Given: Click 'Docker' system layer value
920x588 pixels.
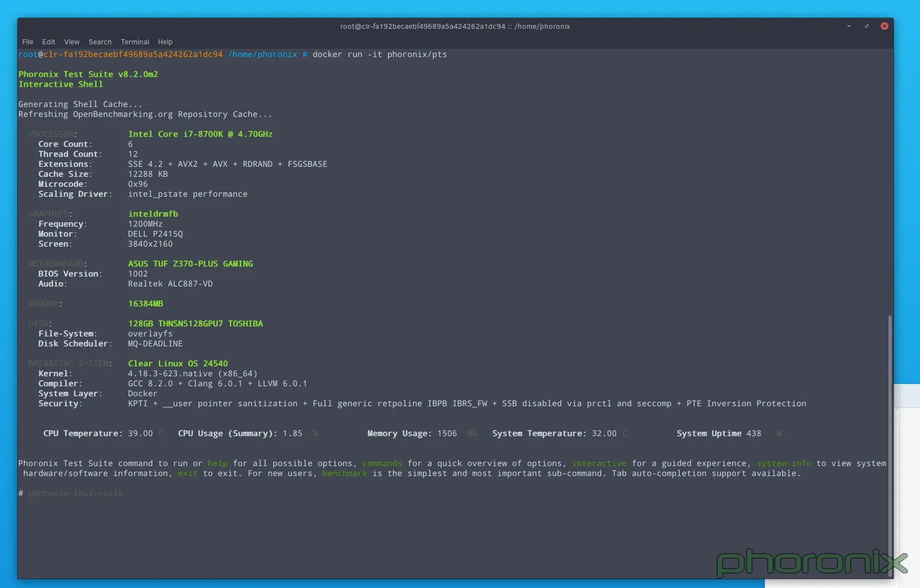Looking at the screenshot, I should [142, 393].
